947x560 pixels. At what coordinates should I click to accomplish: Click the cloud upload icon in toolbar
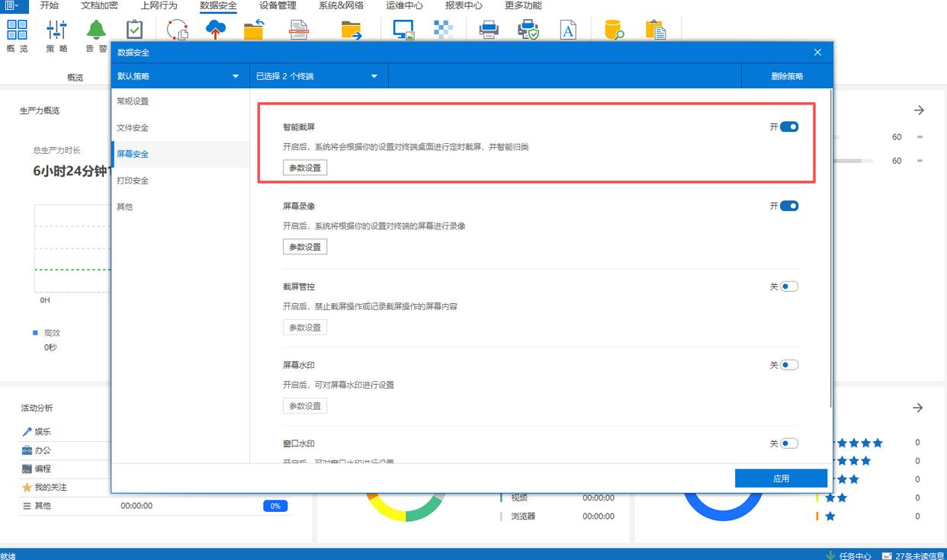click(216, 30)
